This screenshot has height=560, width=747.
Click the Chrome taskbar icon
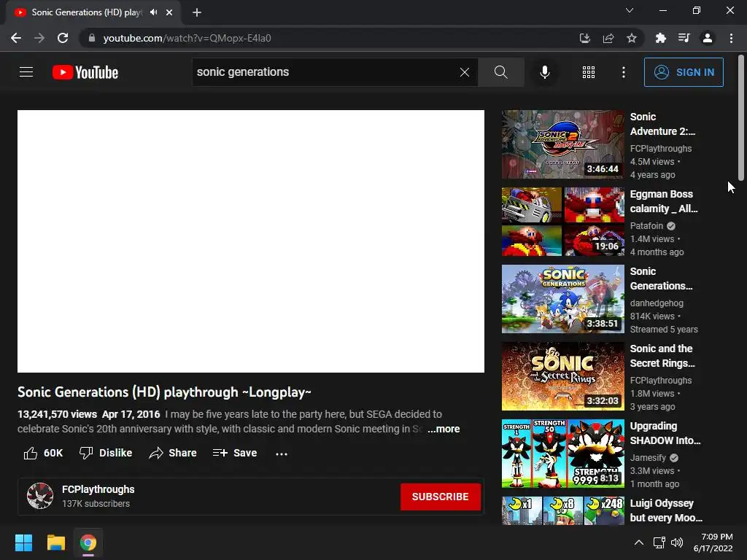pyautogui.click(x=88, y=542)
